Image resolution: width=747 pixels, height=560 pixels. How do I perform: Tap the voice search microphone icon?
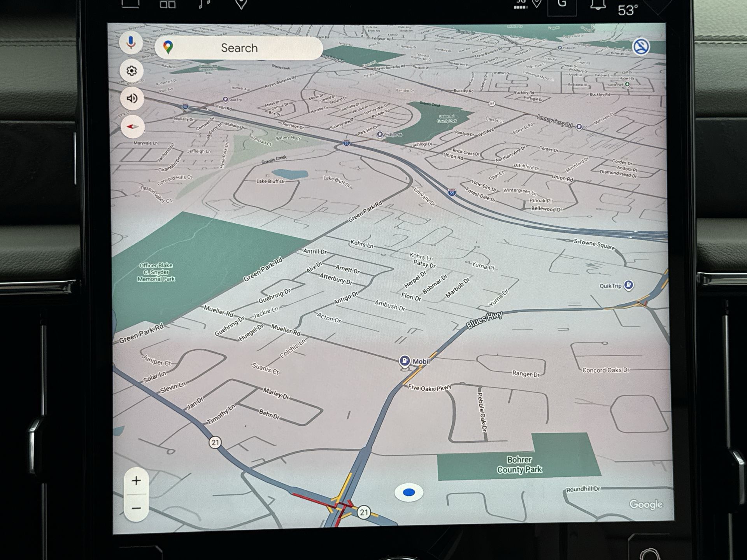(x=131, y=42)
